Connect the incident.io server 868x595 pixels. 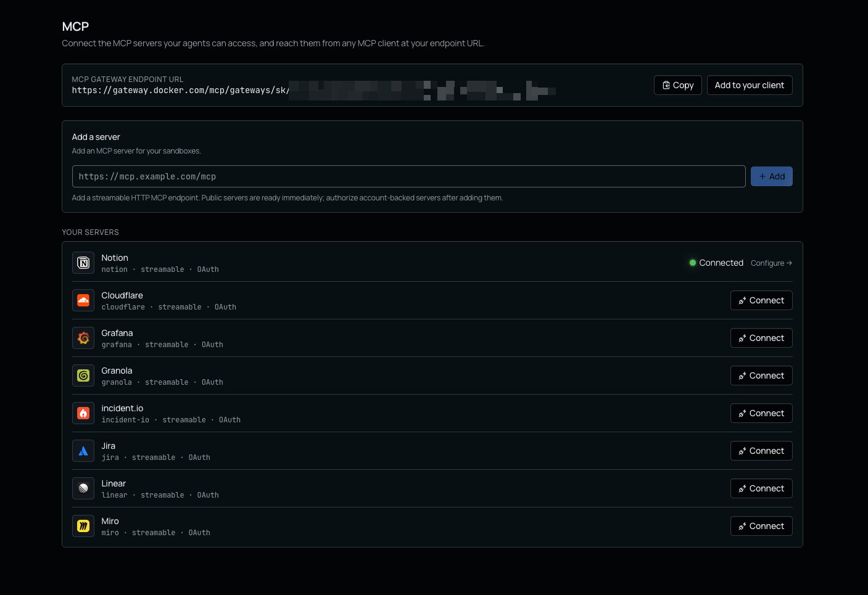(761, 413)
